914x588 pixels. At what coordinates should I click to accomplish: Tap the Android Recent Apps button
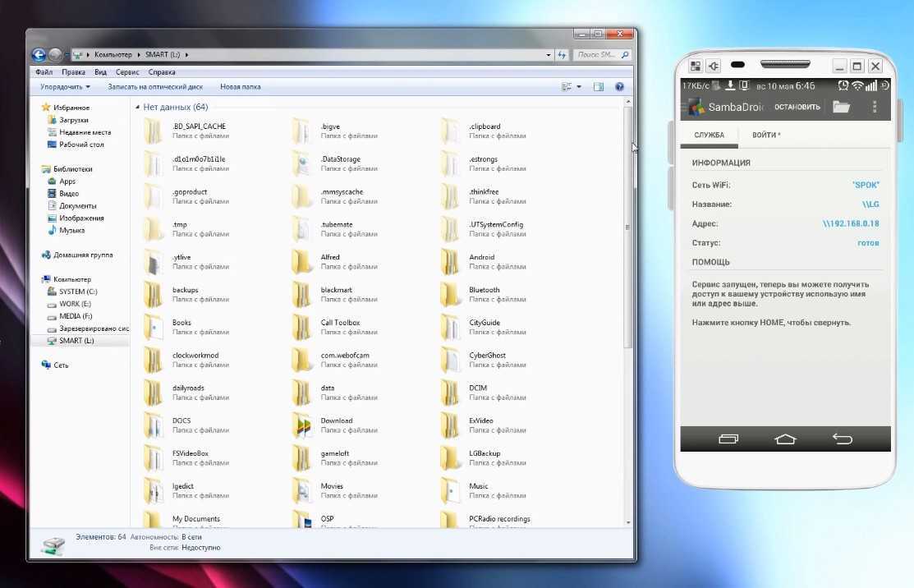tap(728, 439)
